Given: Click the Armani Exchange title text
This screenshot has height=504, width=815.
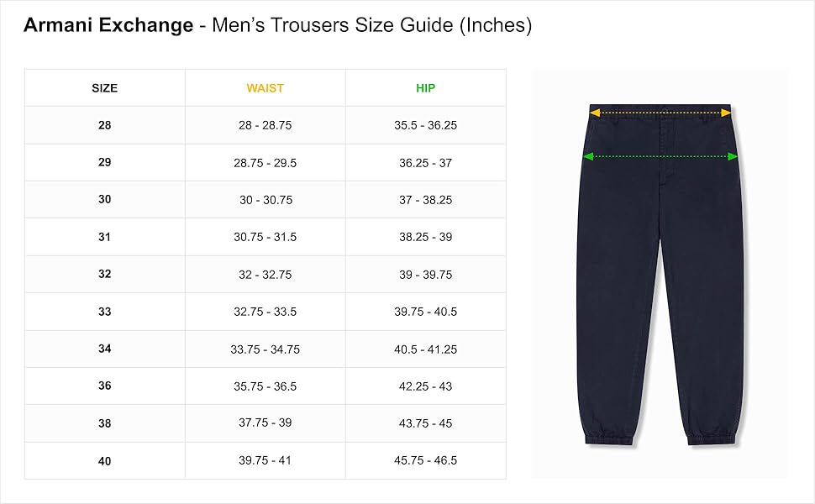Looking at the screenshot, I should 108,25.
